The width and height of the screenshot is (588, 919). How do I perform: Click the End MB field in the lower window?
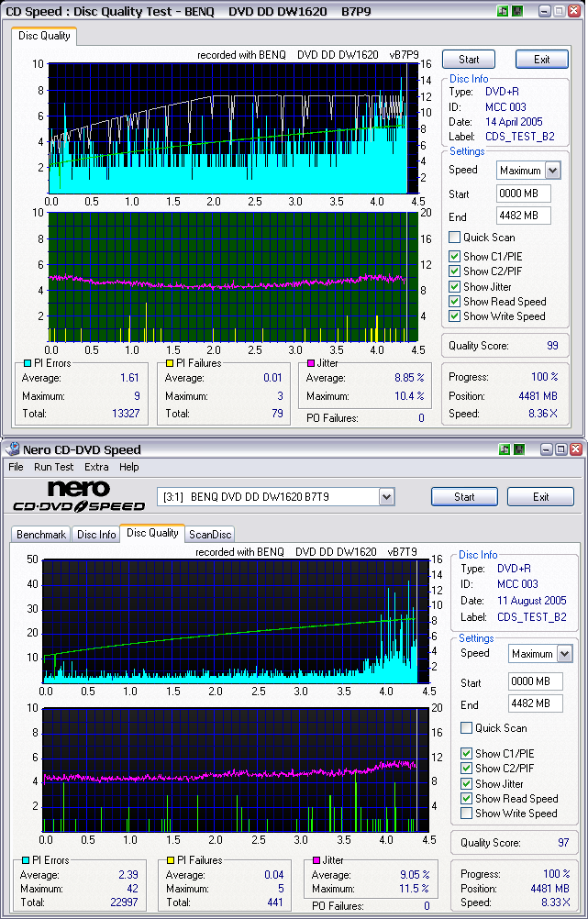(535, 704)
